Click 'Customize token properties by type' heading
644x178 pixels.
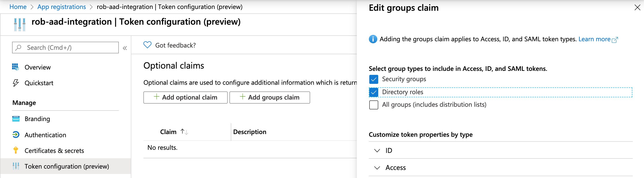point(421,135)
